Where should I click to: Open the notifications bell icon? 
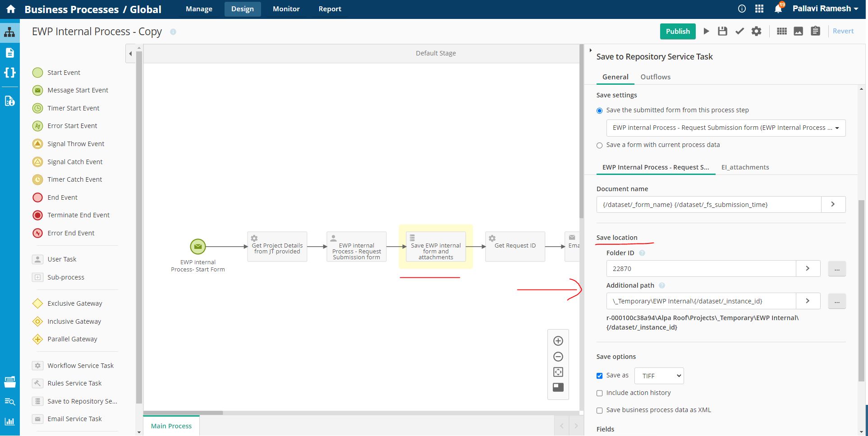[x=778, y=9]
